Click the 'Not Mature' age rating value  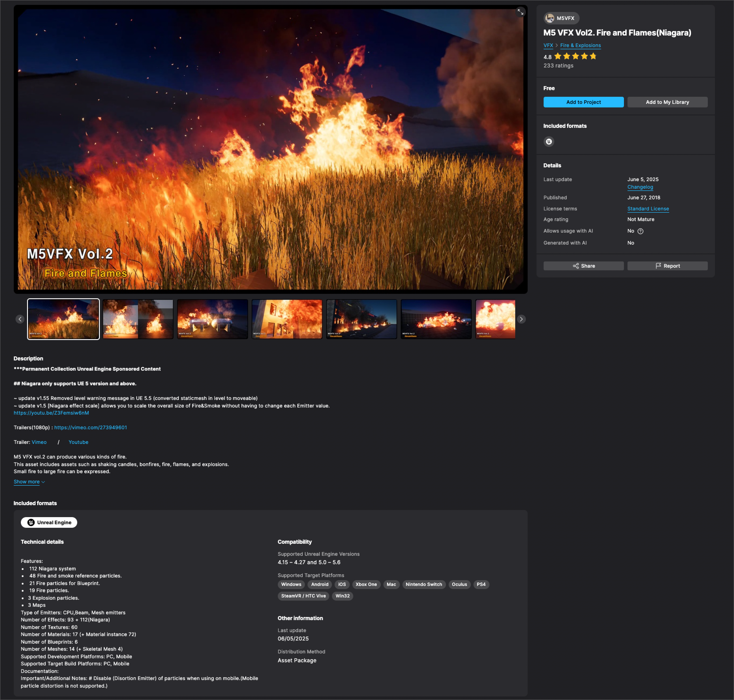pyautogui.click(x=640, y=219)
